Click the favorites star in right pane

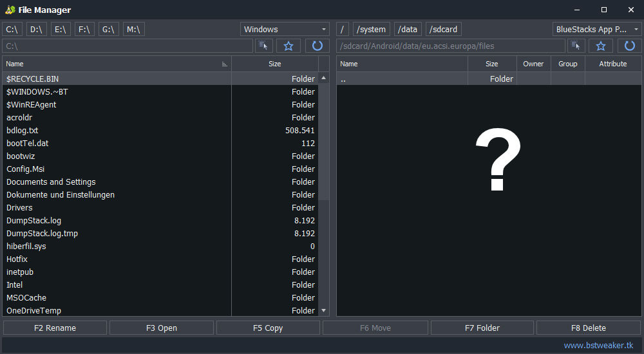601,46
